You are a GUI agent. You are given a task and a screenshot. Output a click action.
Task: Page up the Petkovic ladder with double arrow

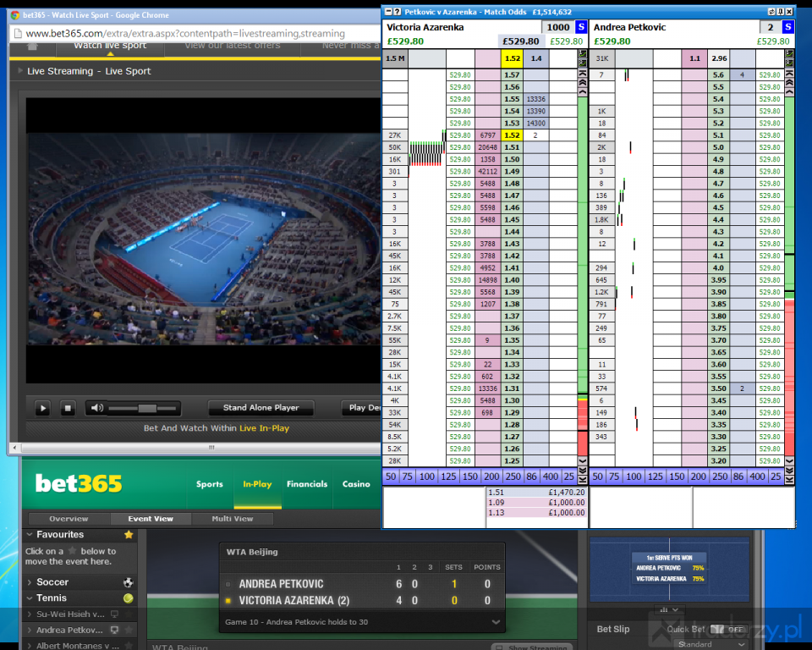click(790, 82)
